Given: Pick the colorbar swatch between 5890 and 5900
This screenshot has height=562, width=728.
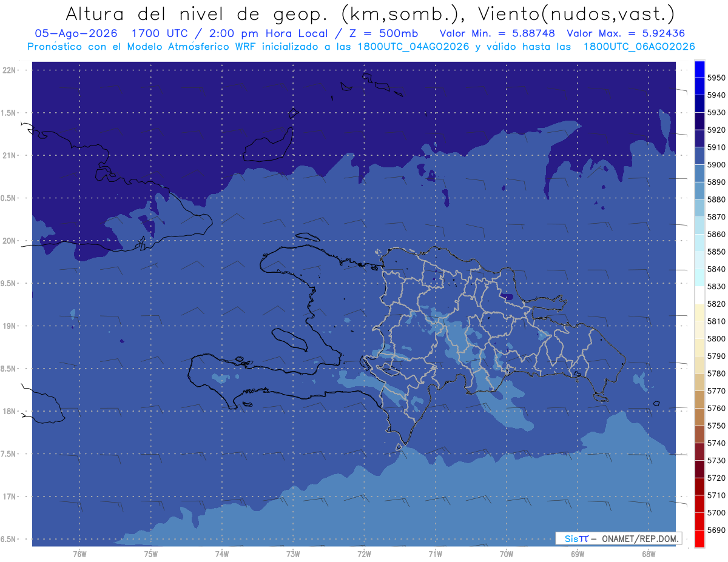Looking at the screenshot, I should (699, 173).
